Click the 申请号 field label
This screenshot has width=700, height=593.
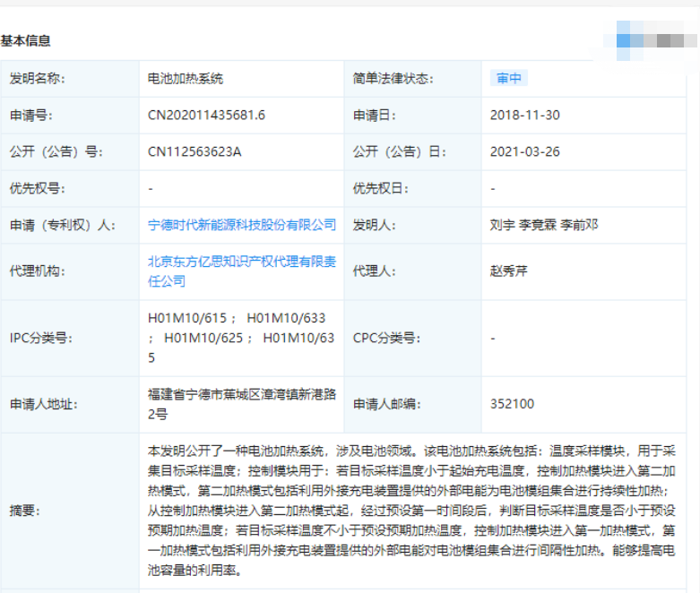(x=31, y=116)
